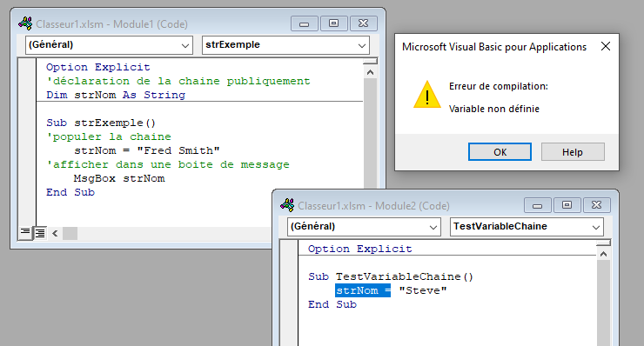Click OK in the compilation error dialog
Screen dimensions: 644x346
[500, 152]
